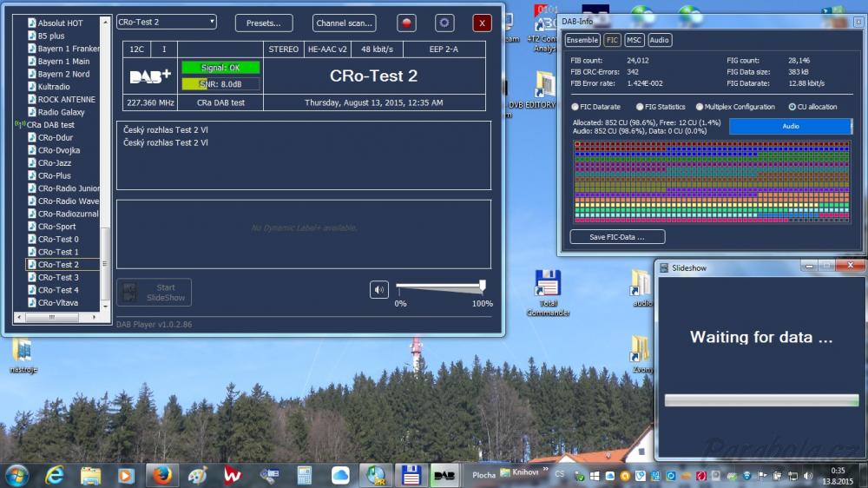
Task: Switch to DAB Player in the taskbar
Action: pyautogui.click(x=444, y=476)
